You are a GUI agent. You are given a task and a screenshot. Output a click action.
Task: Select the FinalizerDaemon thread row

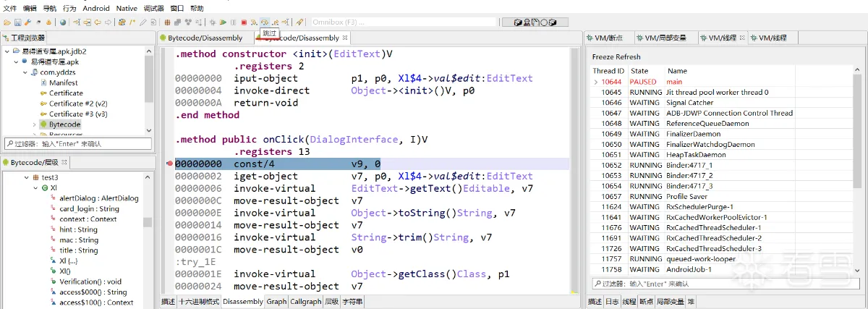tap(723, 134)
